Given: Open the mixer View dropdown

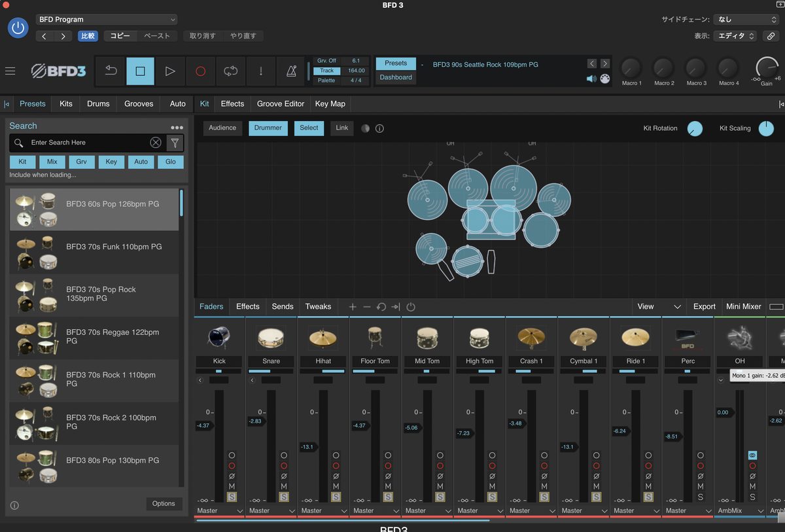Looking at the screenshot, I should coord(659,307).
